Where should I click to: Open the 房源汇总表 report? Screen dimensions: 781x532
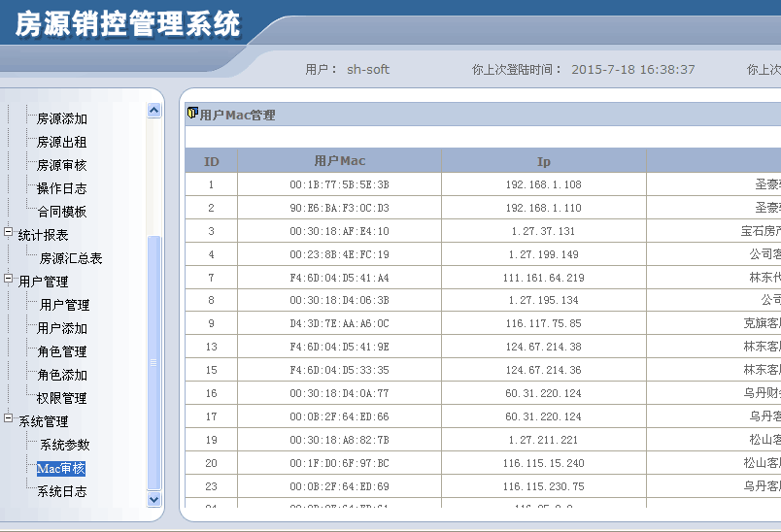(x=70, y=258)
